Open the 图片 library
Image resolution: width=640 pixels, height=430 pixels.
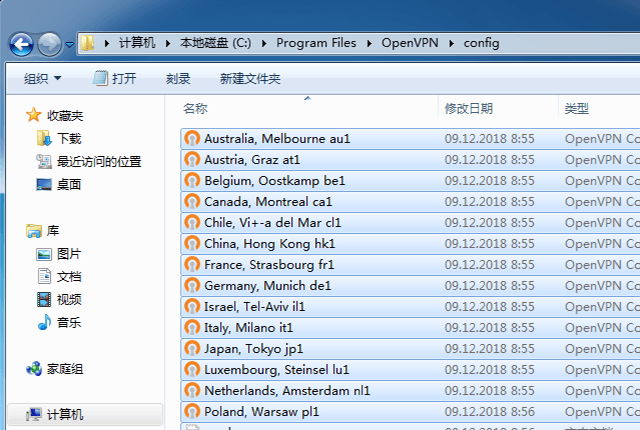tap(69, 254)
